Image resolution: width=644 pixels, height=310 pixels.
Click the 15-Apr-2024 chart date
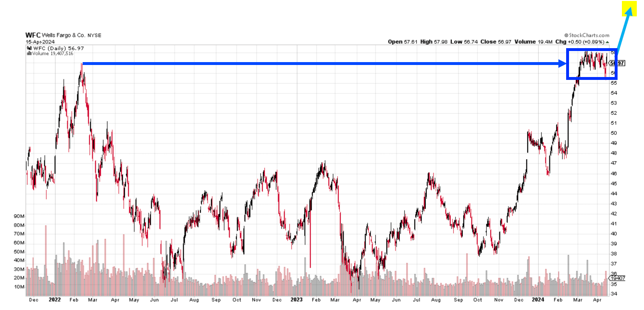(40, 42)
